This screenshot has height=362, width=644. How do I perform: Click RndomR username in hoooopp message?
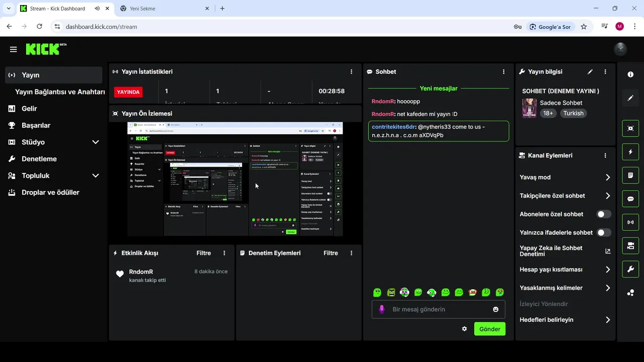[383, 102]
